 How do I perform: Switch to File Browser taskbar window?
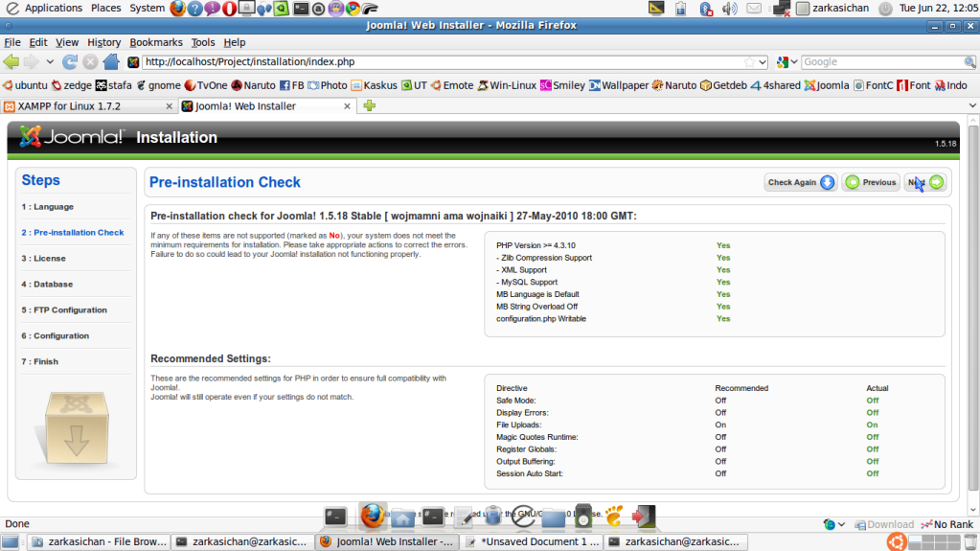[x=99, y=541]
